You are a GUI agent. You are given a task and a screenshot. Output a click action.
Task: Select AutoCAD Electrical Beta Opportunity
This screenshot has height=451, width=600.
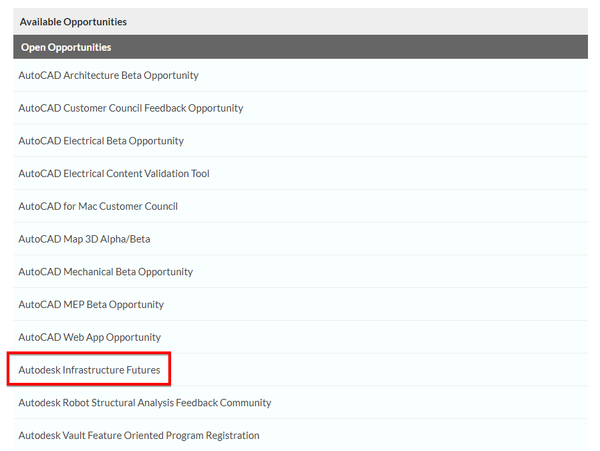(x=101, y=141)
